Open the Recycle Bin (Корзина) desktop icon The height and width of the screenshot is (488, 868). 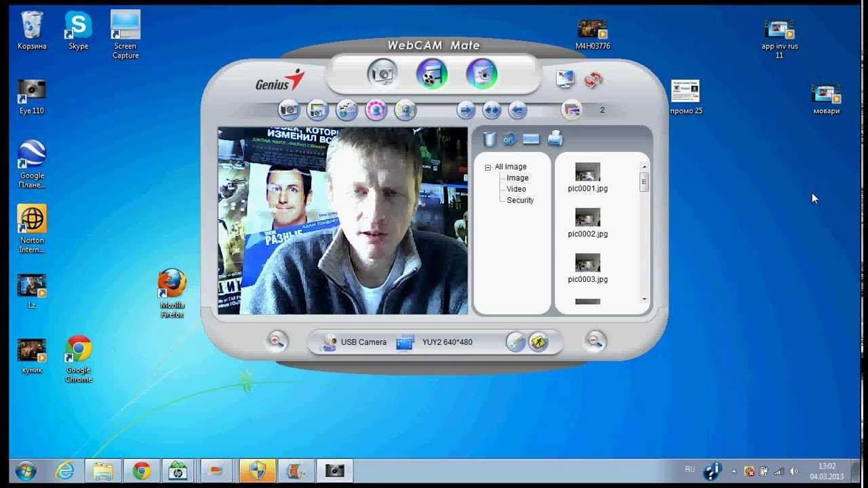[32, 30]
